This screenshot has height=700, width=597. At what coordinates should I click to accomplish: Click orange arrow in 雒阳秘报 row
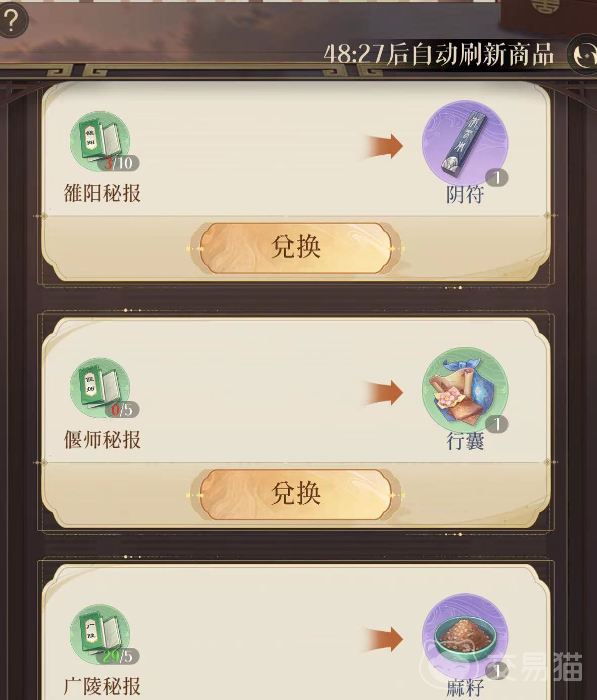[x=383, y=146]
